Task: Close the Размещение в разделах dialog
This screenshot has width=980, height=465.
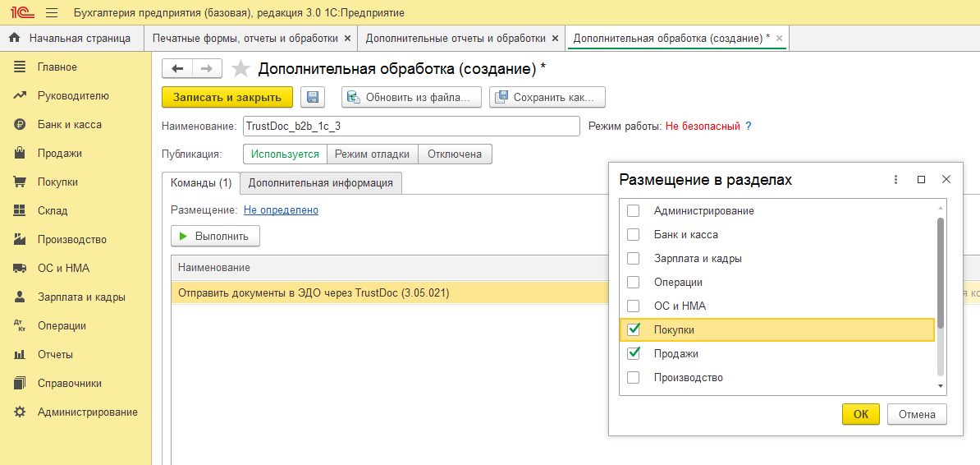Action: click(x=946, y=180)
